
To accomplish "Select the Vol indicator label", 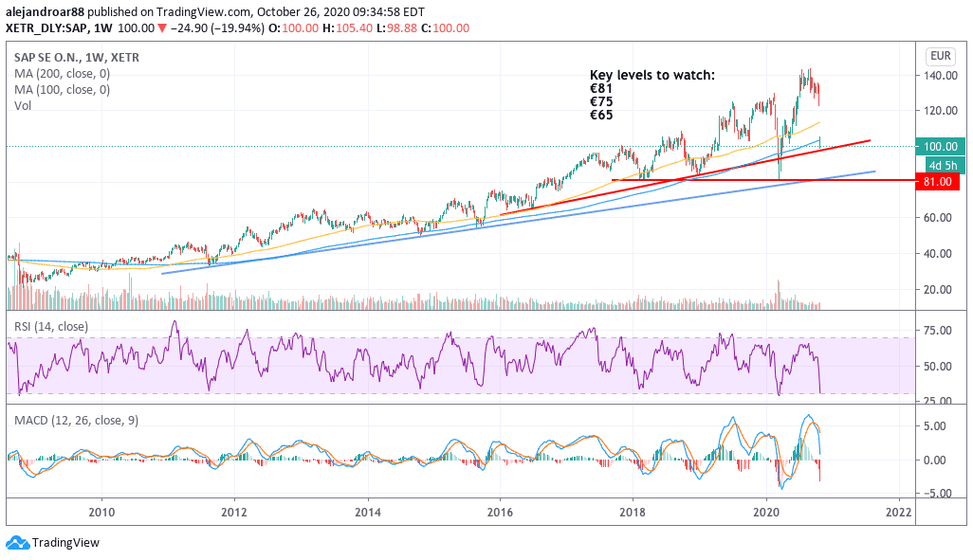I will pyautogui.click(x=23, y=105).
